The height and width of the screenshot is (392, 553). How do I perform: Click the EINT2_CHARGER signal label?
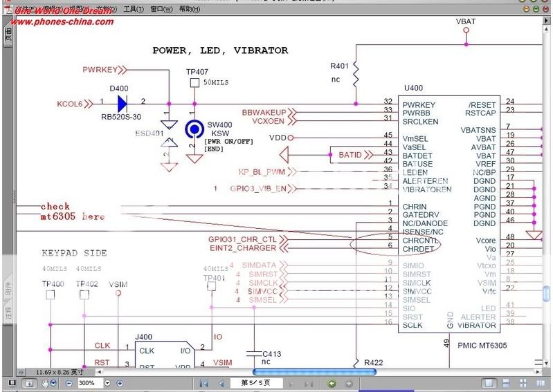coord(243,248)
